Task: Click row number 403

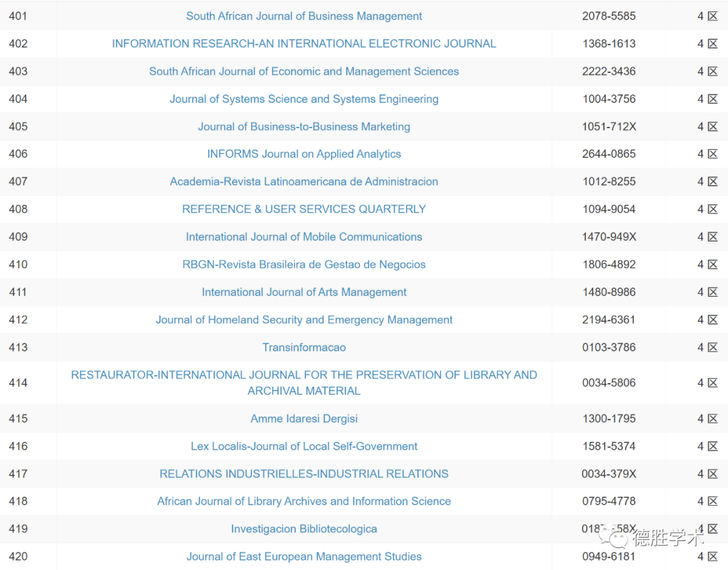Action: 18,71
